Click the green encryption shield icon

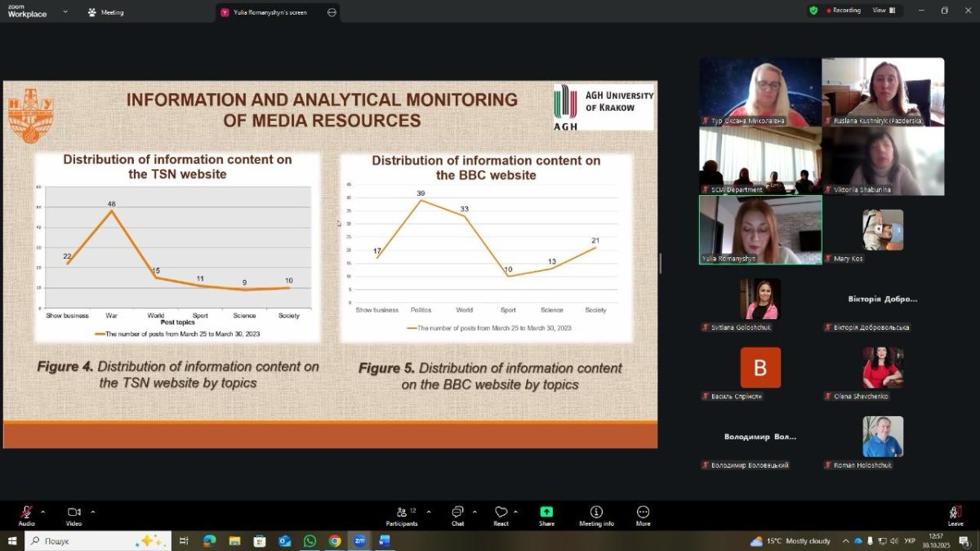click(813, 11)
